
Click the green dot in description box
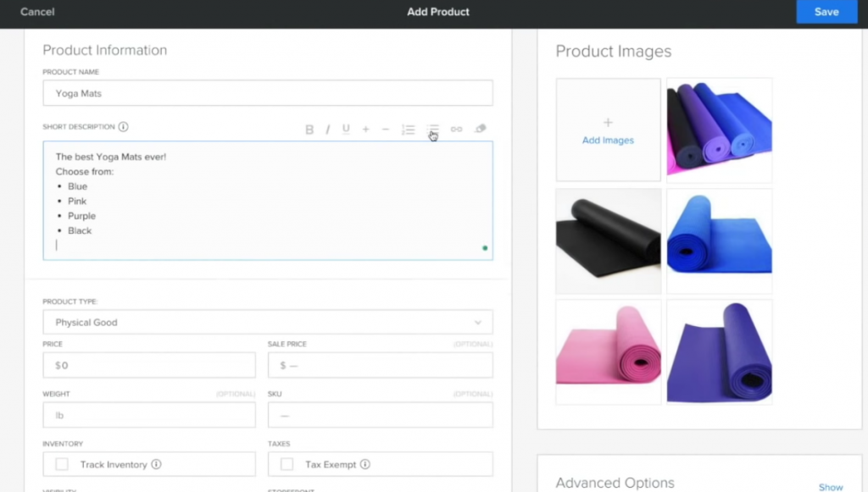485,248
